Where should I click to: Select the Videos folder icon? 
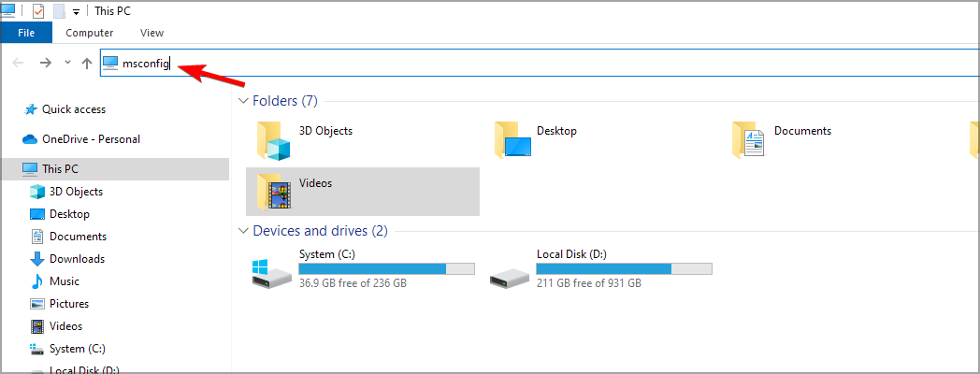pyautogui.click(x=274, y=192)
